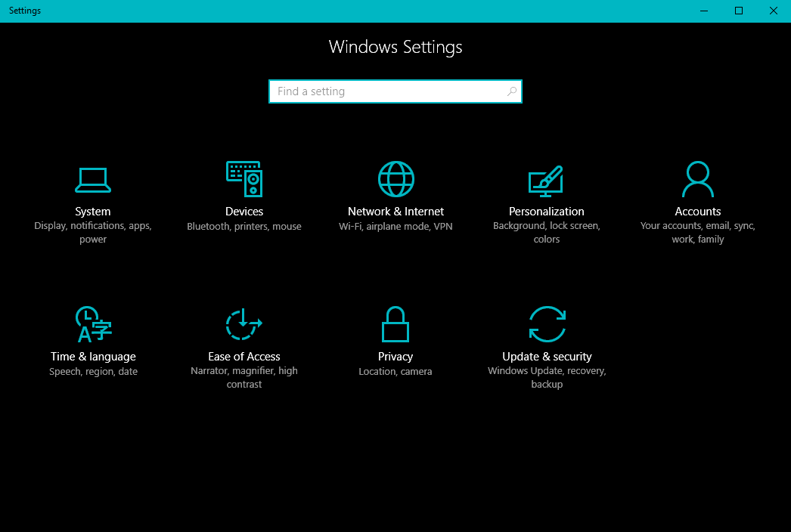Click "Background, lock screen, colors" description

point(546,233)
